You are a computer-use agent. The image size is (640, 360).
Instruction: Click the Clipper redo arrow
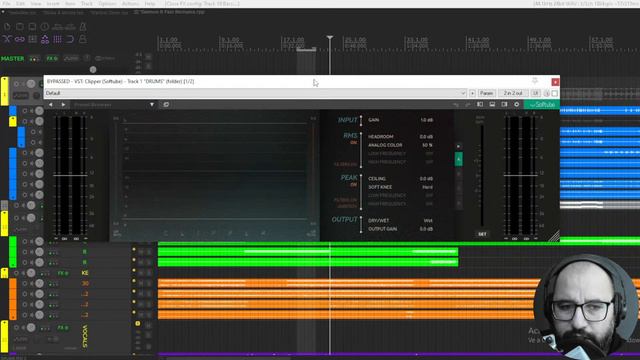467,105
